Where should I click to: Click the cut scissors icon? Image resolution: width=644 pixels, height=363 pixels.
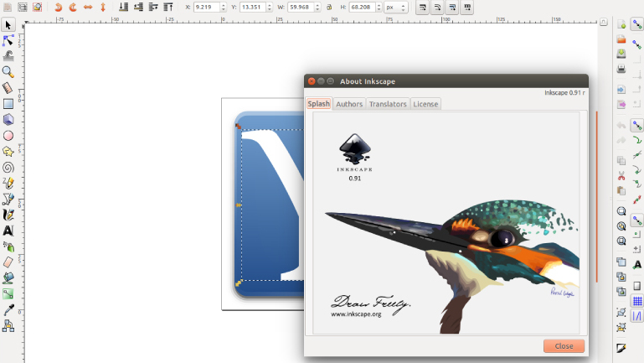click(621, 176)
